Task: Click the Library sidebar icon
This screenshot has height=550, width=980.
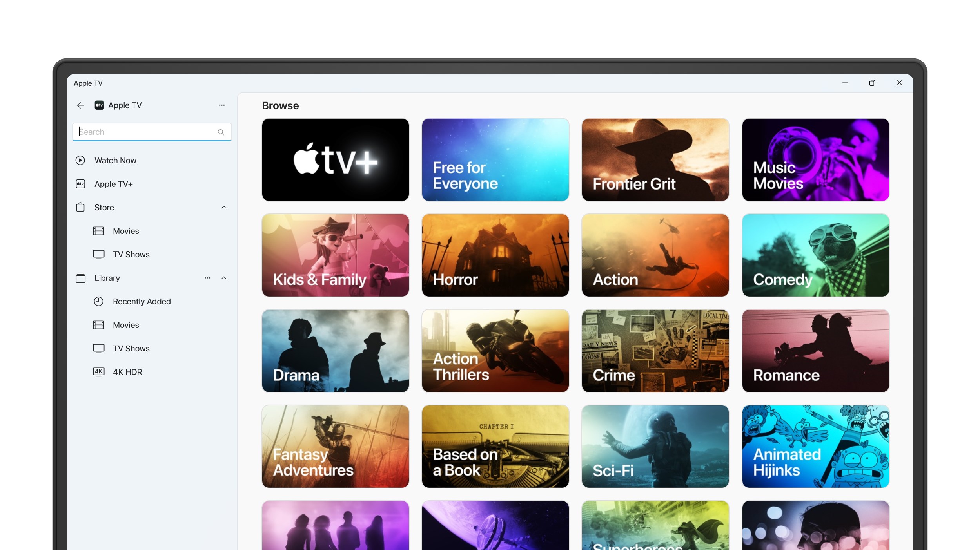Action: 80,278
